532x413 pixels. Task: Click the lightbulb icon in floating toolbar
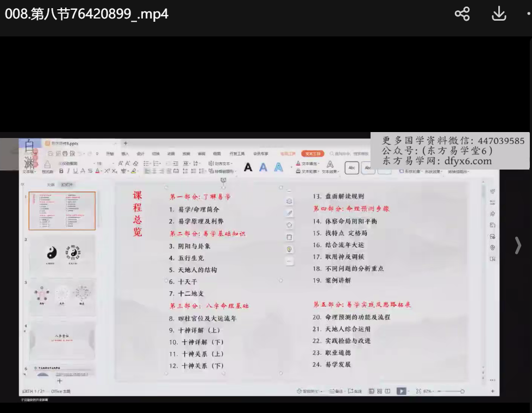click(x=289, y=249)
